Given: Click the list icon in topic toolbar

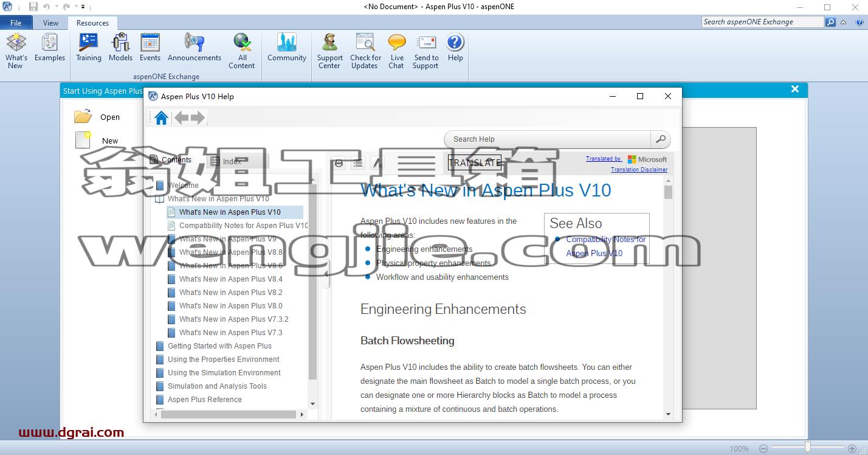Looking at the screenshot, I should (x=358, y=162).
